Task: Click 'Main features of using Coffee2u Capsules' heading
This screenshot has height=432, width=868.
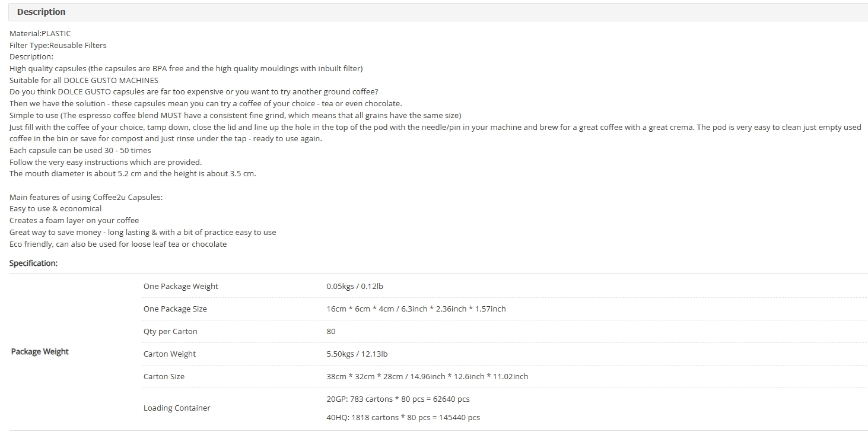Action: point(86,197)
